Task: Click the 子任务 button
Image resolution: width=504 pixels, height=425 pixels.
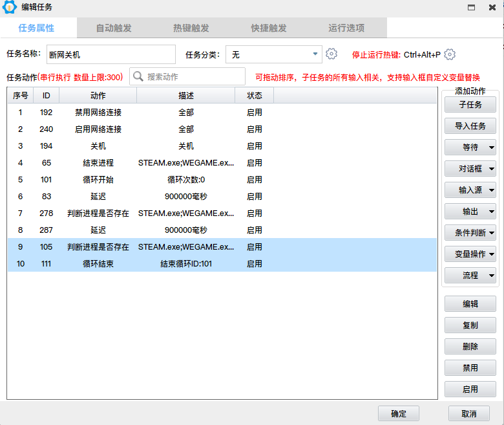Action: pos(470,105)
